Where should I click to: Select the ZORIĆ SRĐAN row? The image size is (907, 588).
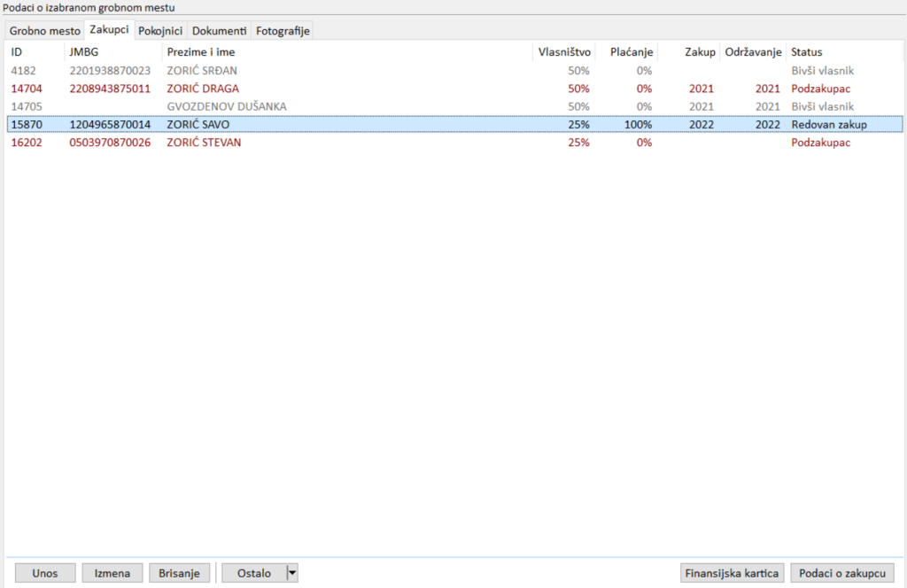click(202, 70)
